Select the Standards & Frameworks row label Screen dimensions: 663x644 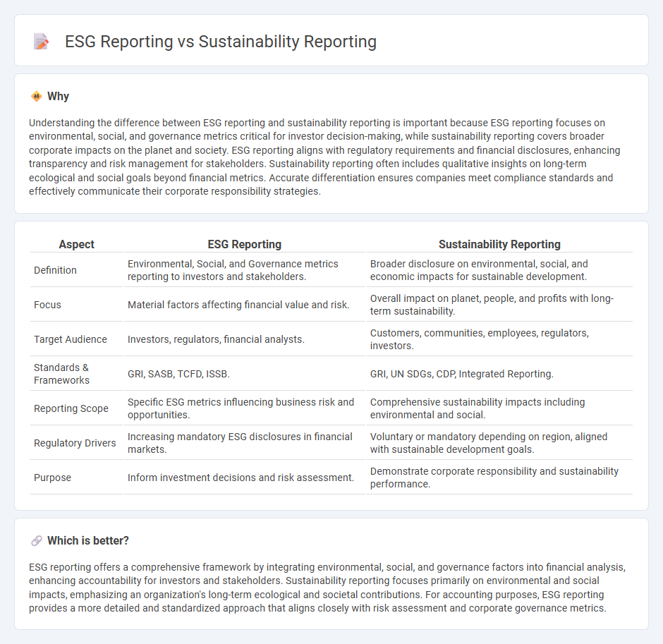[x=62, y=374]
